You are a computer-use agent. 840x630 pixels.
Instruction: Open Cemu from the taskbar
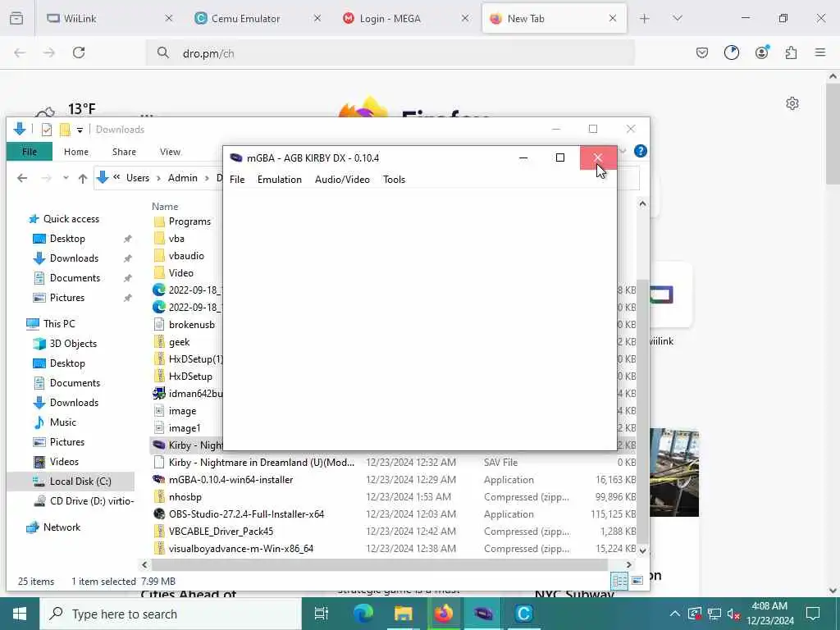[523, 614]
